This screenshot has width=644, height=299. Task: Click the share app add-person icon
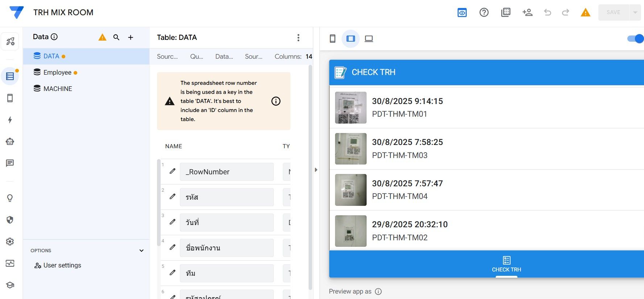(527, 12)
